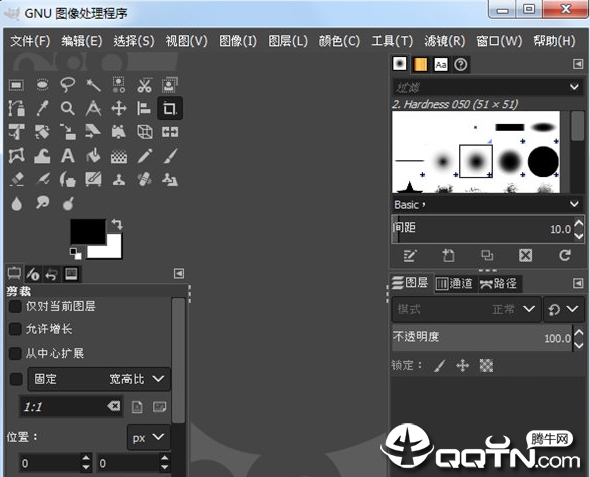Open the 固定 宽高比 dropdown
The width and height of the screenshot is (590, 477).
pyautogui.click(x=99, y=379)
